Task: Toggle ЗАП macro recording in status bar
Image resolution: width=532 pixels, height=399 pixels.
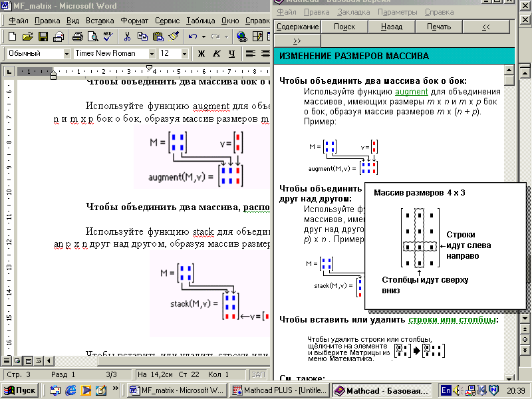Action: (x=258, y=374)
